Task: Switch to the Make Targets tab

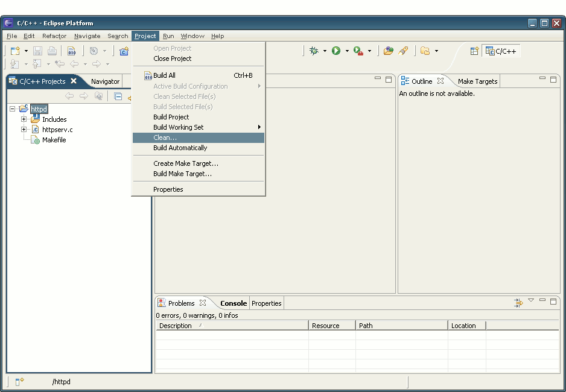Action: [477, 81]
